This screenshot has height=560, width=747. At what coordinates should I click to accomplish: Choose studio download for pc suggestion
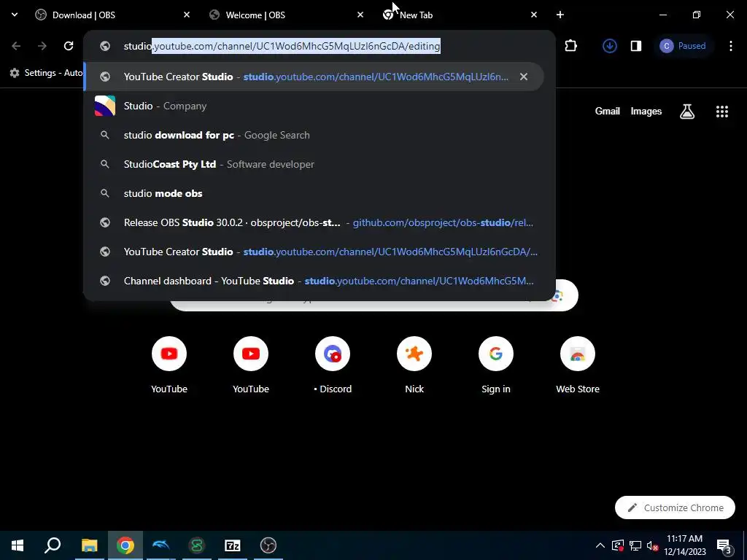[x=320, y=135]
